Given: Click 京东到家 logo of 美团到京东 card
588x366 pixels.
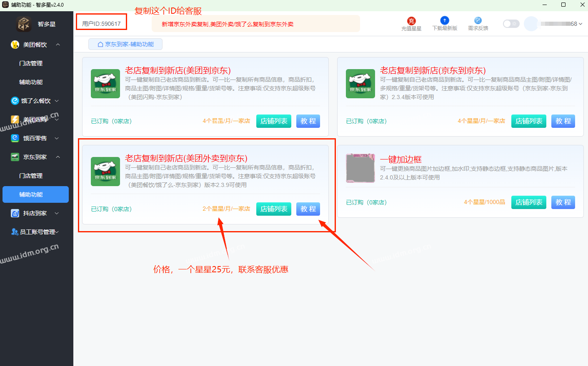Looking at the screenshot, I should point(105,84).
